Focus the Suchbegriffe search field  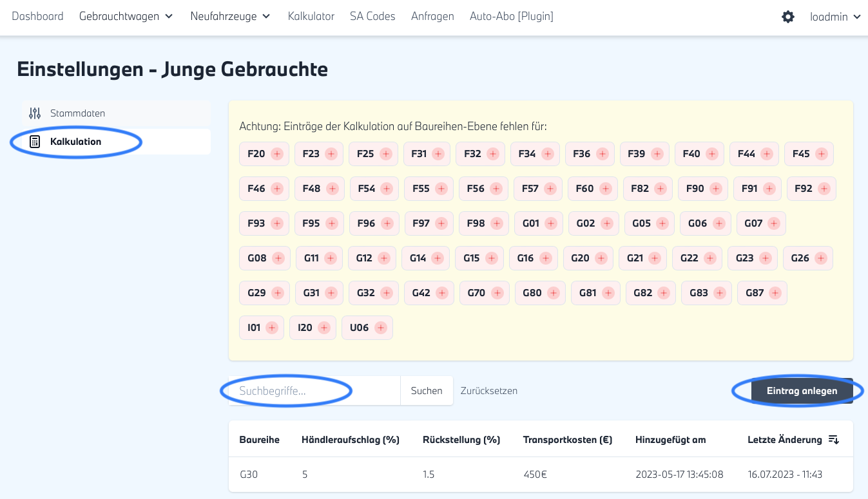(314, 391)
